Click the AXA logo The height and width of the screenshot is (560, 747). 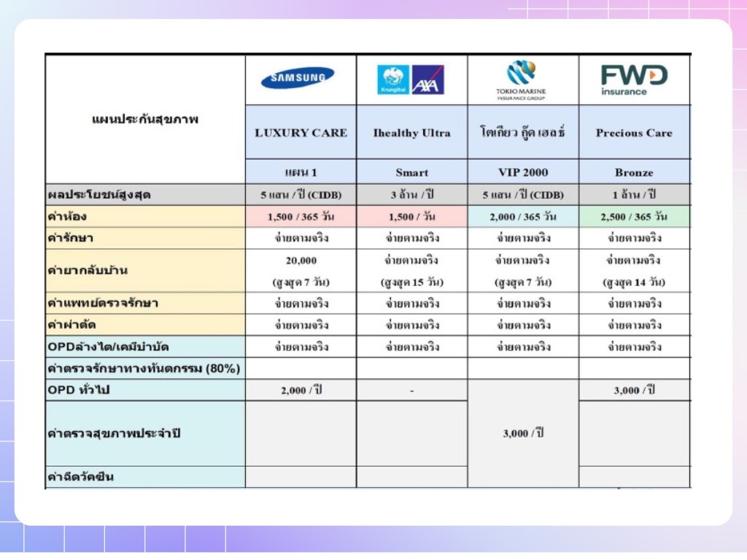tap(427, 80)
